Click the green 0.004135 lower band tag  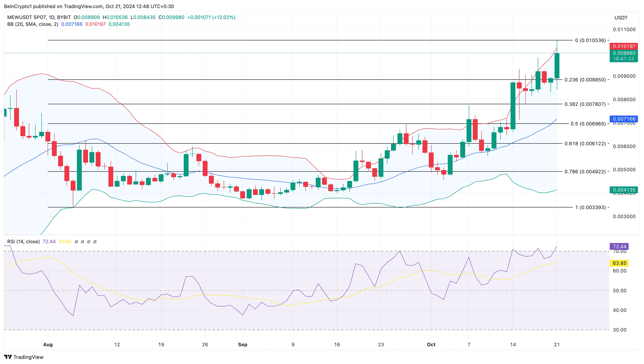pos(624,190)
